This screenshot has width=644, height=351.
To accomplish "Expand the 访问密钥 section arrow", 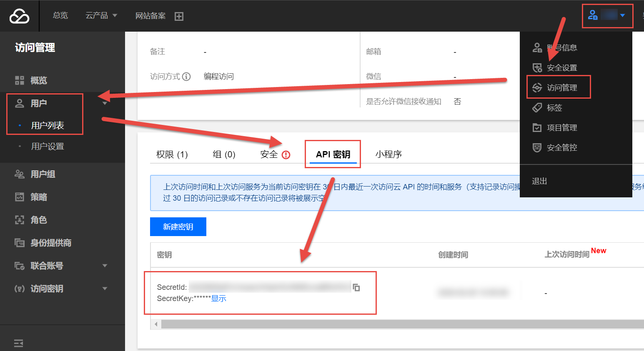I will coord(105,289).
